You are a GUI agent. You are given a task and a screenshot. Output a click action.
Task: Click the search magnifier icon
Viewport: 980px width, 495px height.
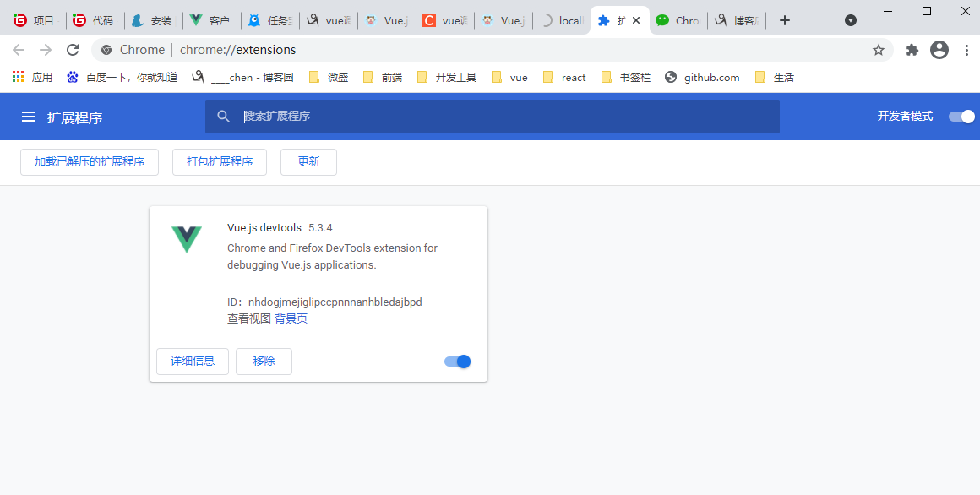pyautogui.click(x=224, y=117)
